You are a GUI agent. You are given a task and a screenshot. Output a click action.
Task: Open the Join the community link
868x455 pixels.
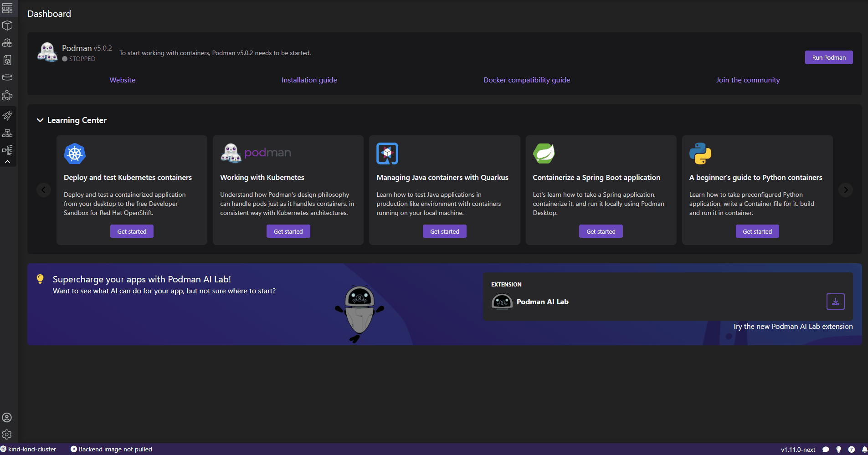click(x=748, y=80)
